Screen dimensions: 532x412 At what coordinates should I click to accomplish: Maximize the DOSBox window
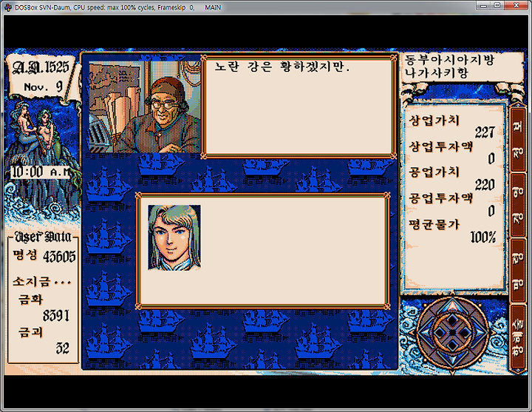pos(497,5)
